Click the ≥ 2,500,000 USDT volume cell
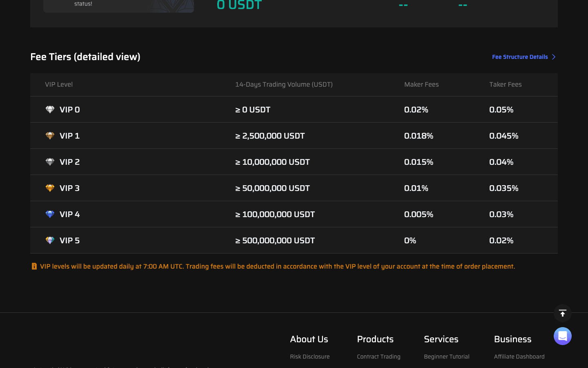The image size is (588, 368). click(270, 136)
